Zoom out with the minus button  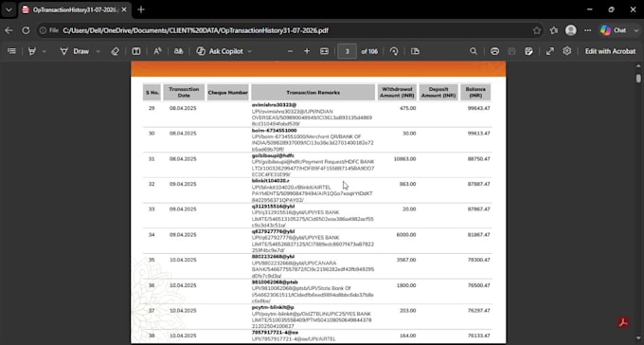click(291, 51)
